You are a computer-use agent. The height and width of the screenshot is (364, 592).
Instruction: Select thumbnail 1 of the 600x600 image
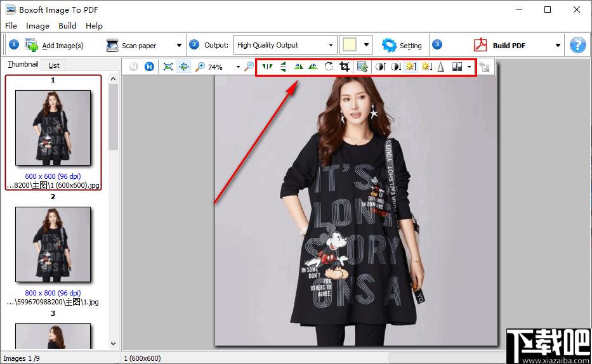click(x=53, y=127)
